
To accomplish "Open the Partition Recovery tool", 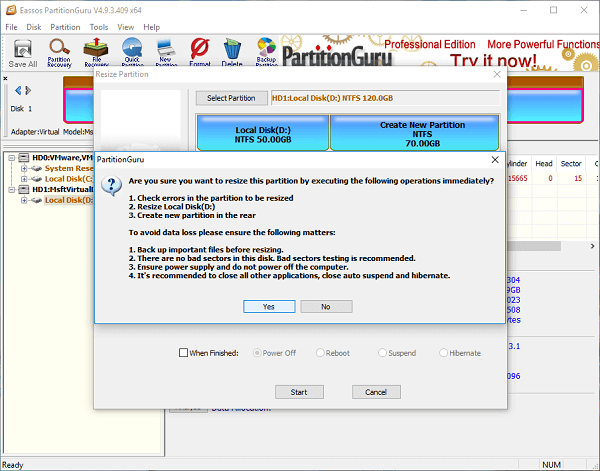I will tap(59, 53).
